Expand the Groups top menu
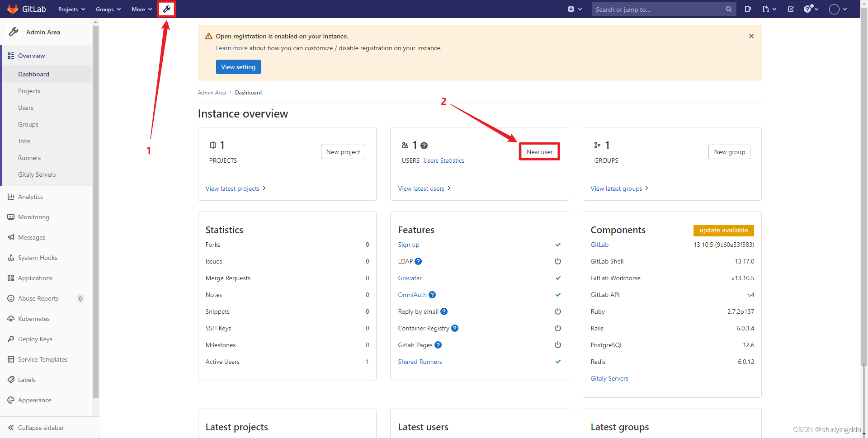This screenshot has width=868, height=438. coord(108,9)
